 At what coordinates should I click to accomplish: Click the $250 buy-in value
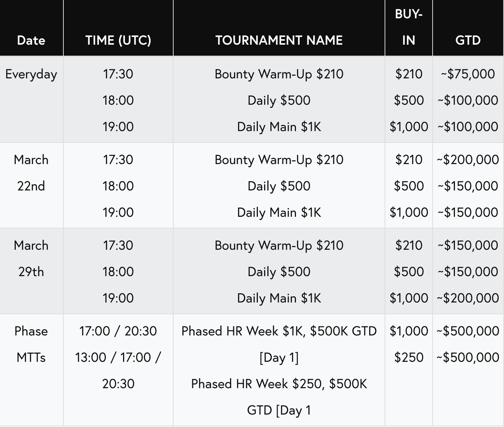point(408,357)
